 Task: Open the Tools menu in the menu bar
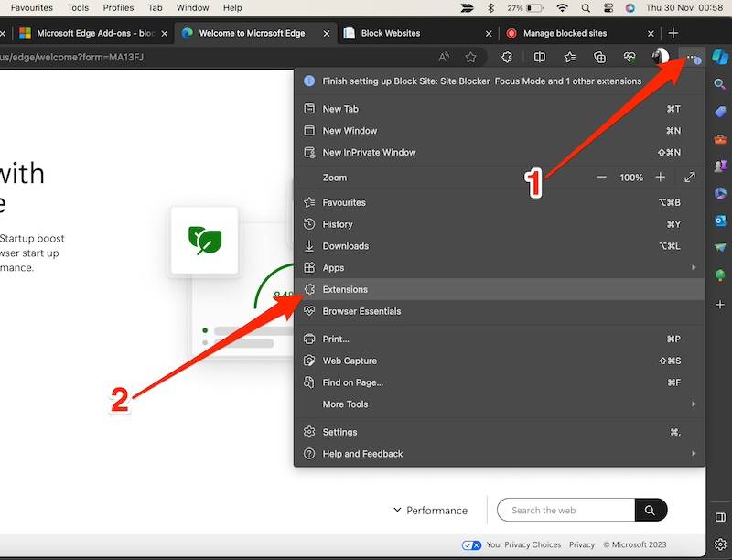(x=77, y=7)
